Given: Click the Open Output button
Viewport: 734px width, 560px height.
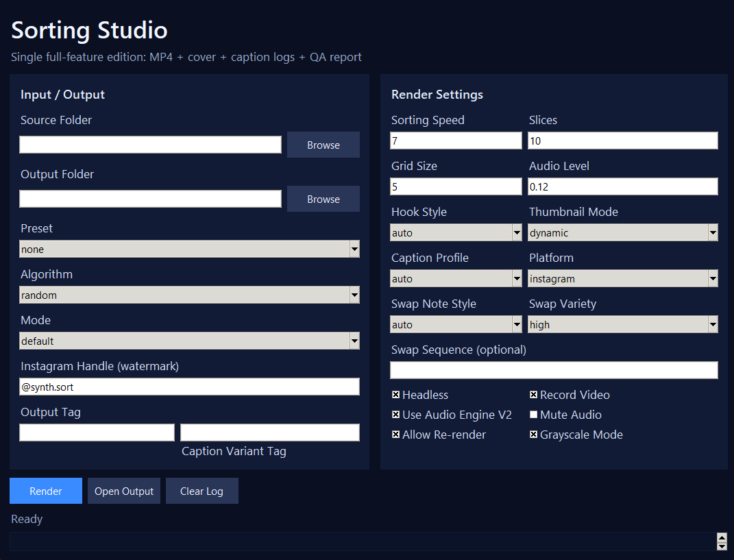Looking at the screenshot, I should pos(124,491).
